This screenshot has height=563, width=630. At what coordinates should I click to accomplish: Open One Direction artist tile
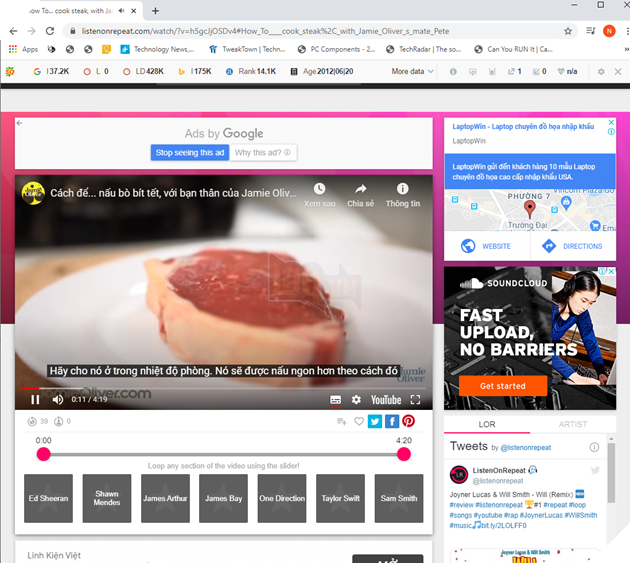pos(282,498)
